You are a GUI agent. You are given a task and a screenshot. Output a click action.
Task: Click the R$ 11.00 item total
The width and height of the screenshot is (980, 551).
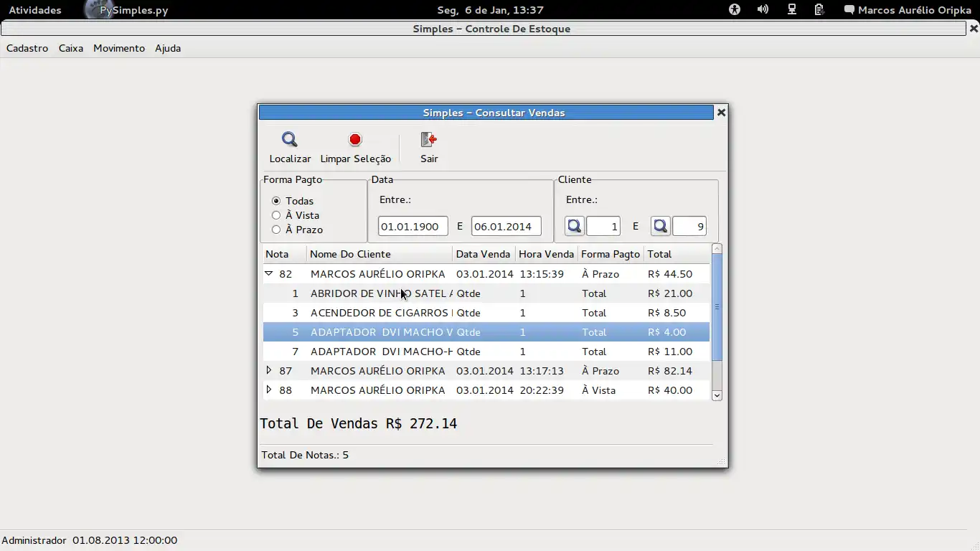point(670,352)
